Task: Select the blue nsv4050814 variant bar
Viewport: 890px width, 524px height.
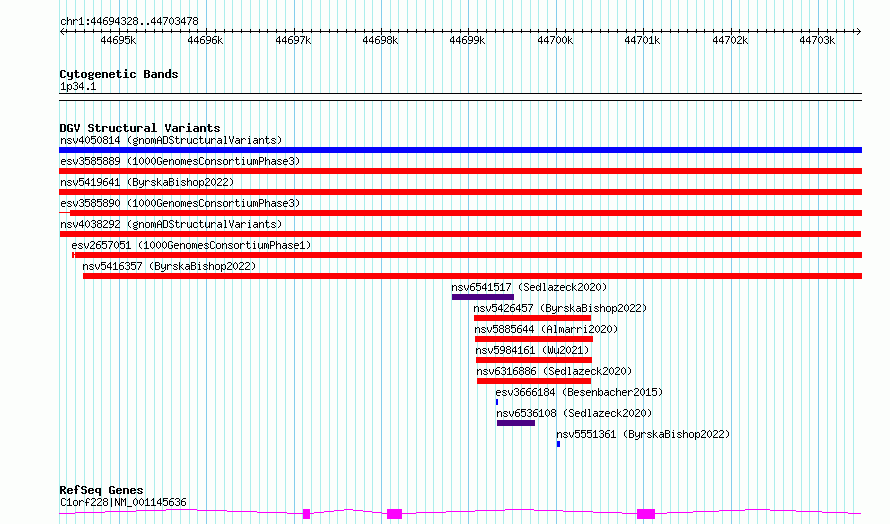Action: [460, 150]
